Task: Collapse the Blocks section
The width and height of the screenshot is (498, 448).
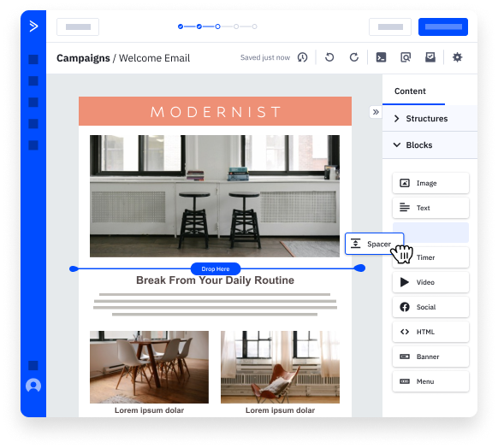Action: [430, 145]
